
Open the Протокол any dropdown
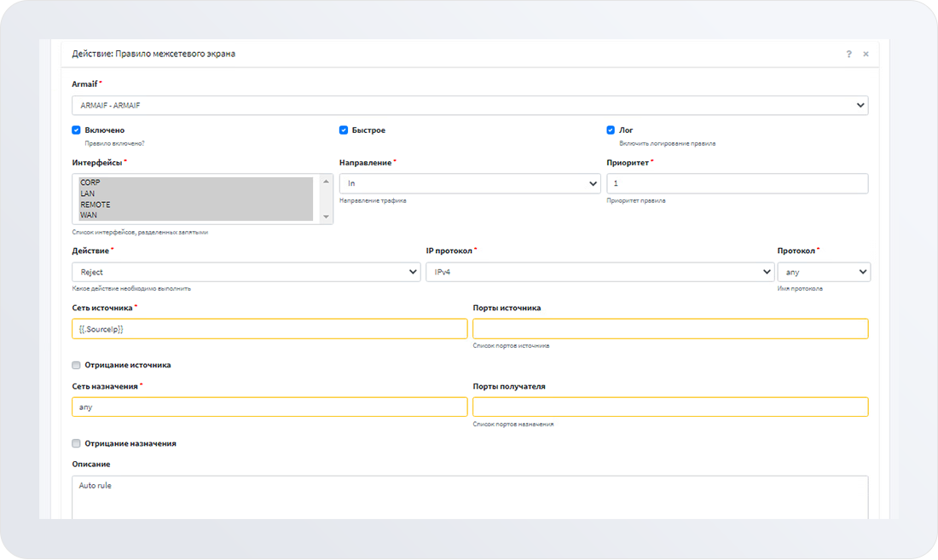(x=823, y=272)
